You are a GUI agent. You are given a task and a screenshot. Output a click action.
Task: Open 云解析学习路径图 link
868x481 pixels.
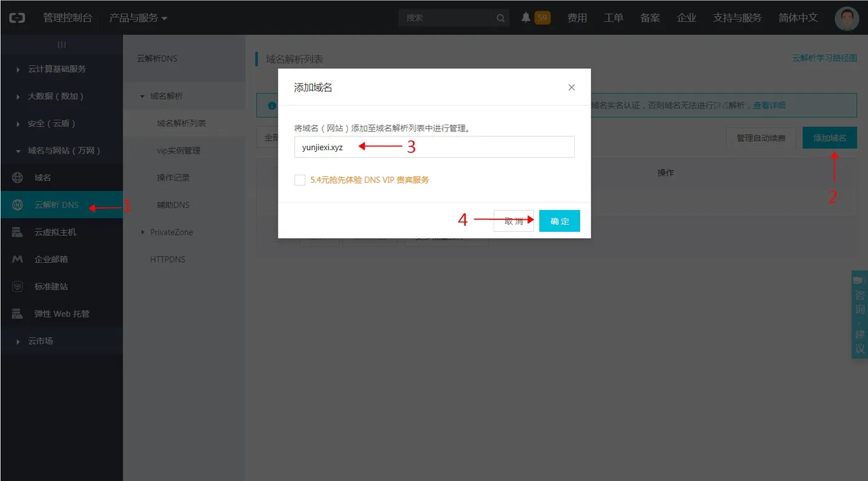pyautogui.click(x=825, y=58)
